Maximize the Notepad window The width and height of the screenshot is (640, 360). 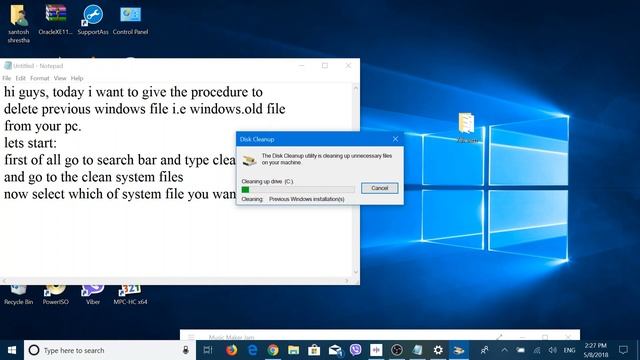(x=325, y=65)
